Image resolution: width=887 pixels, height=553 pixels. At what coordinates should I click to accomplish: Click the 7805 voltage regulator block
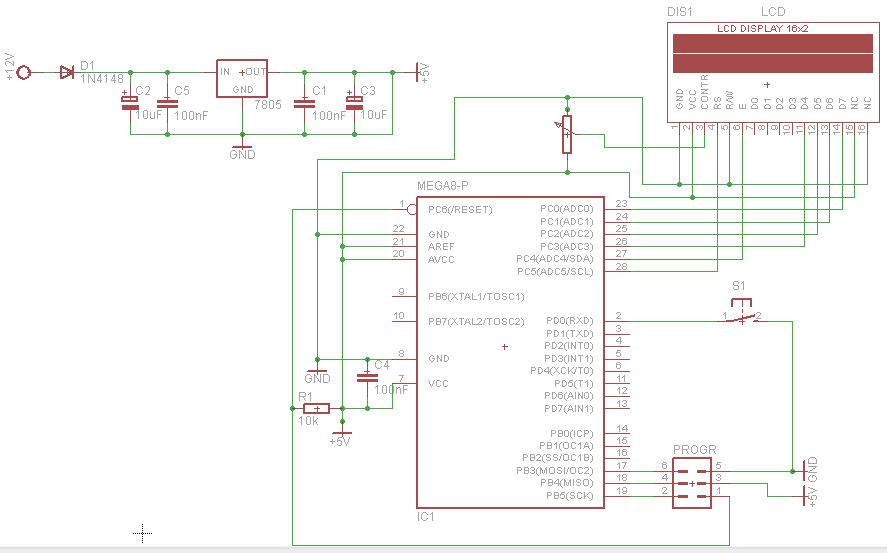tap(242, 79)
